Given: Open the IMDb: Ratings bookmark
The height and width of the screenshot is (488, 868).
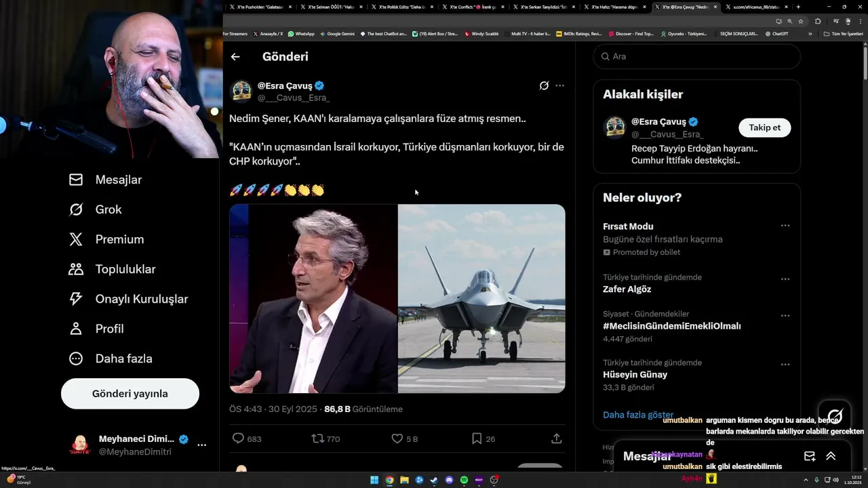Looking at the screenshot, I should [578, 33].
